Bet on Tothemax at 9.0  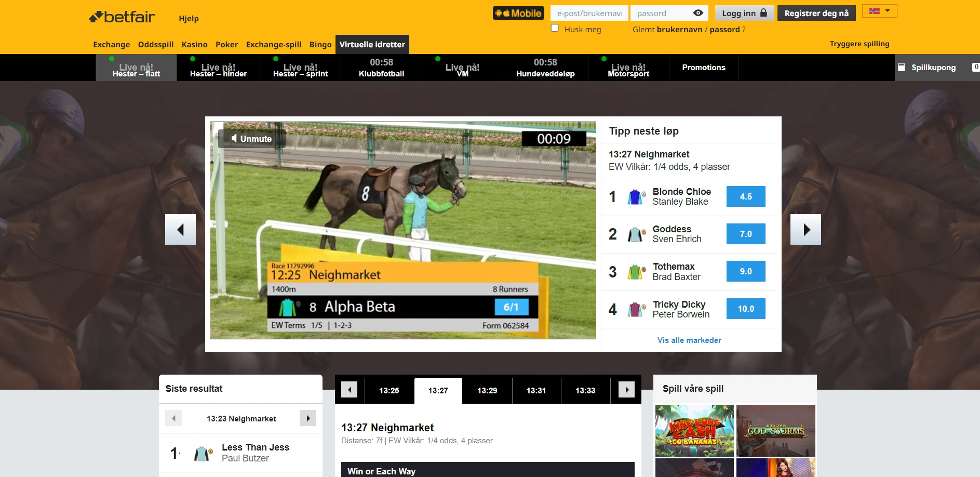pyautogui.click(x=746, y=271)
